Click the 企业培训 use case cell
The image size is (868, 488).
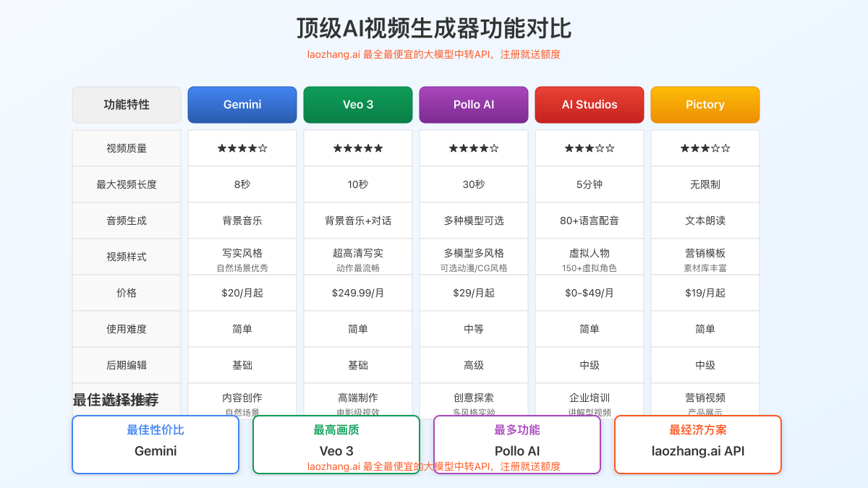590,399
